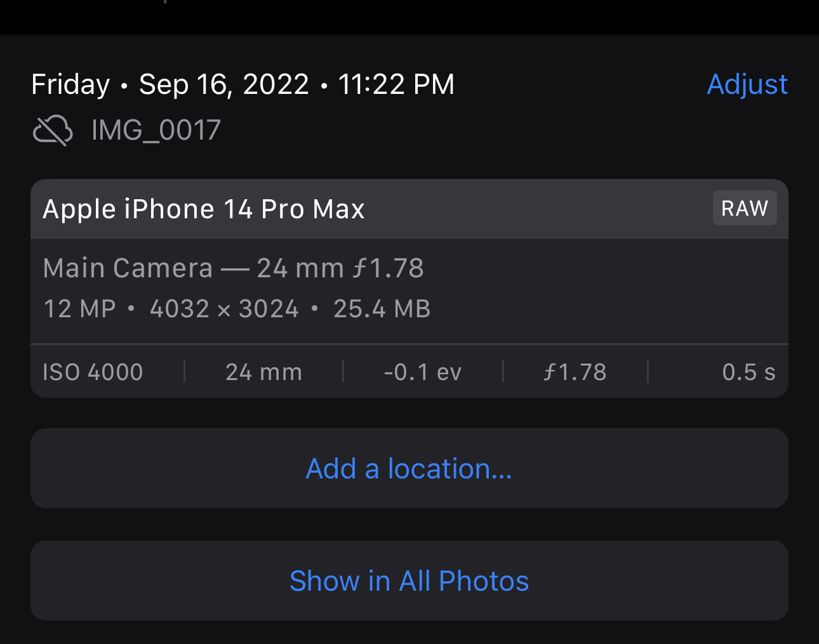The image size is (819, 644).
Task: Click ƒ1.78 in the exposure row
Action: 575,372
